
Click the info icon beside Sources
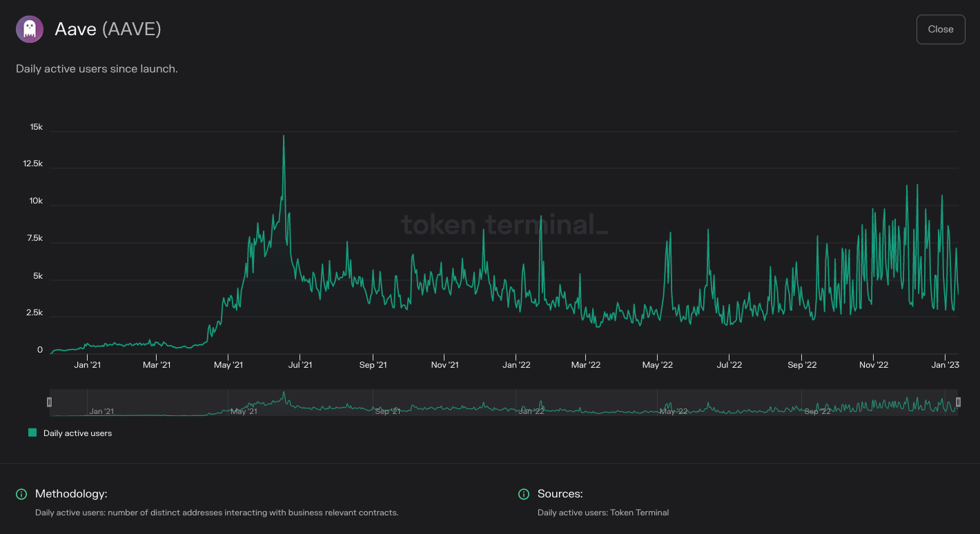click(523, 494)
